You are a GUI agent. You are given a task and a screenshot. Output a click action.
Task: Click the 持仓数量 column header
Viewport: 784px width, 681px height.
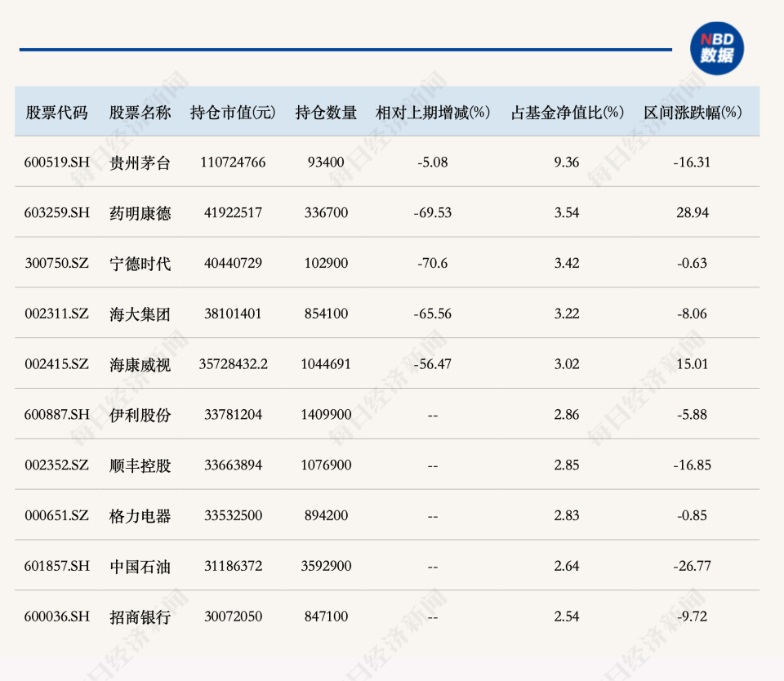(326, 113)
